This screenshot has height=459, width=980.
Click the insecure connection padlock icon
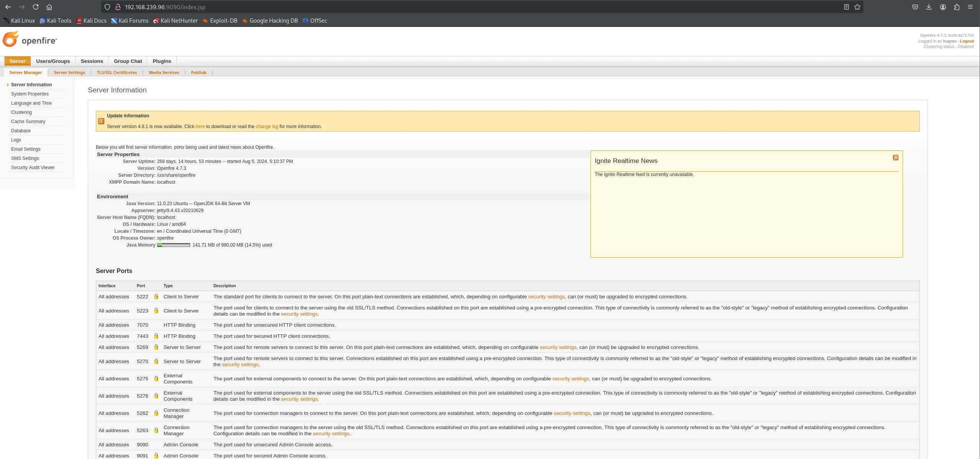[118, 7]
